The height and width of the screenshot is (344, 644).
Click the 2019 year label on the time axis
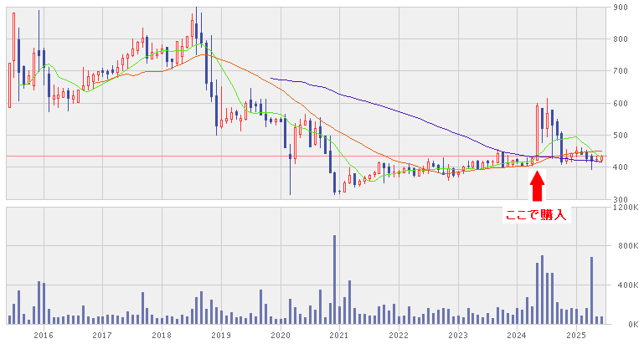[221, 336]
